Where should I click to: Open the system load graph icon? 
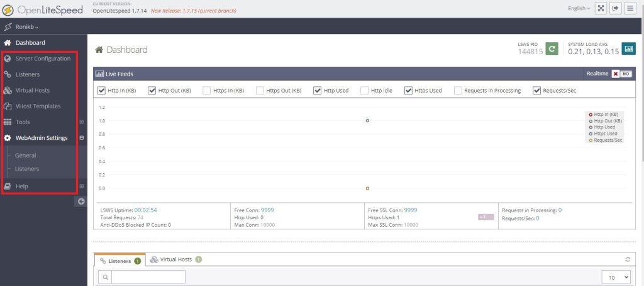[628, 49]
